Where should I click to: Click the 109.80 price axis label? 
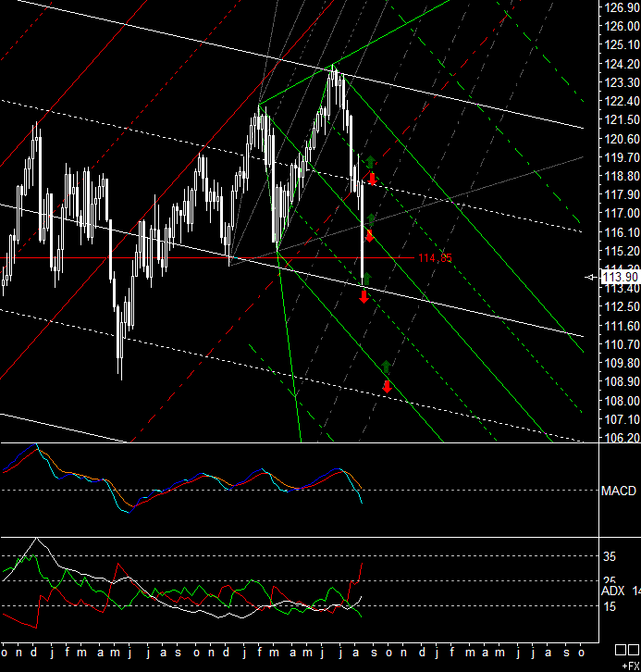coord(622,364)
